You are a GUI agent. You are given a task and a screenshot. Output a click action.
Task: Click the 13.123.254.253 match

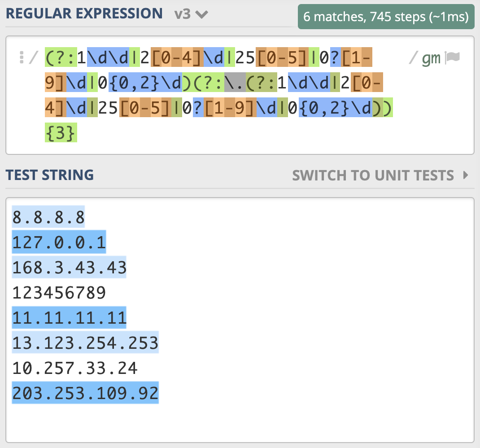(85, 343)
